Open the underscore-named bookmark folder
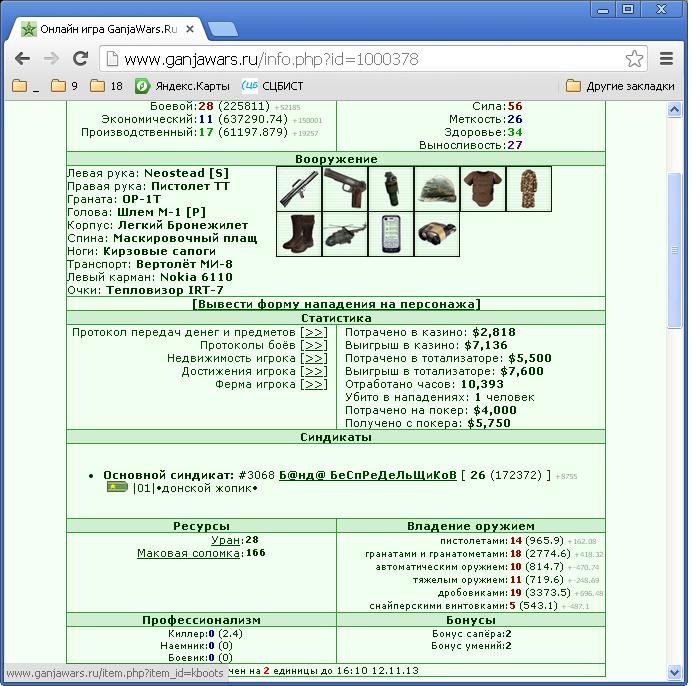The height and width of the screenshot is (686, 692). 26,86
